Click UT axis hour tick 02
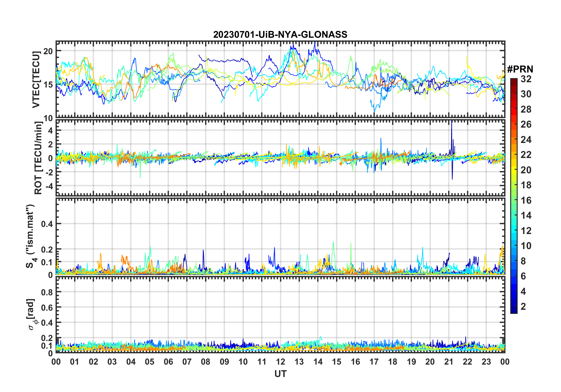The width and height of the screenshot is (561, 392). [93, 362]
